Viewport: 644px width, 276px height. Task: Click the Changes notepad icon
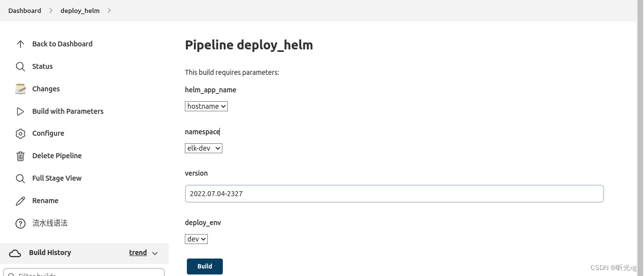(20, 89)
